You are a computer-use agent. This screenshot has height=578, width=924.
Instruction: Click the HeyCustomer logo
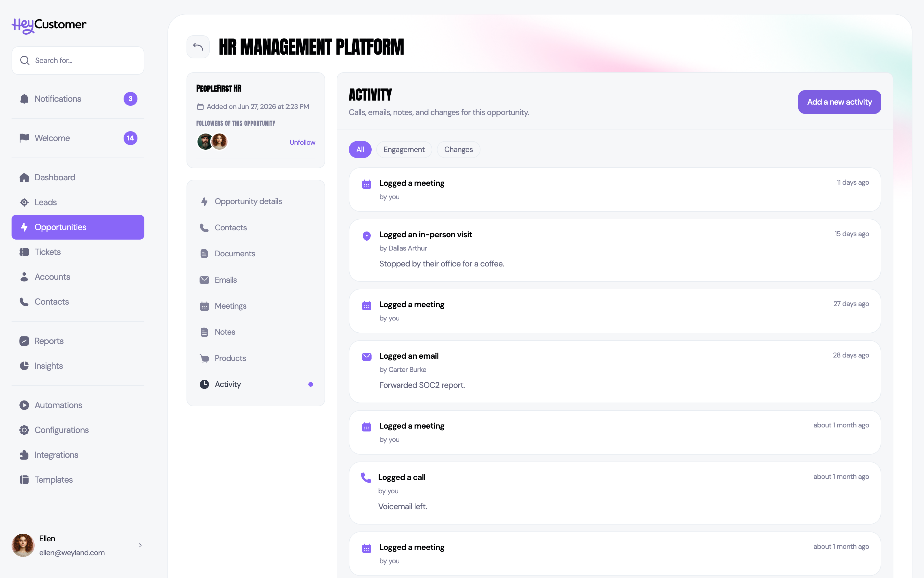[x=49, y=26]
